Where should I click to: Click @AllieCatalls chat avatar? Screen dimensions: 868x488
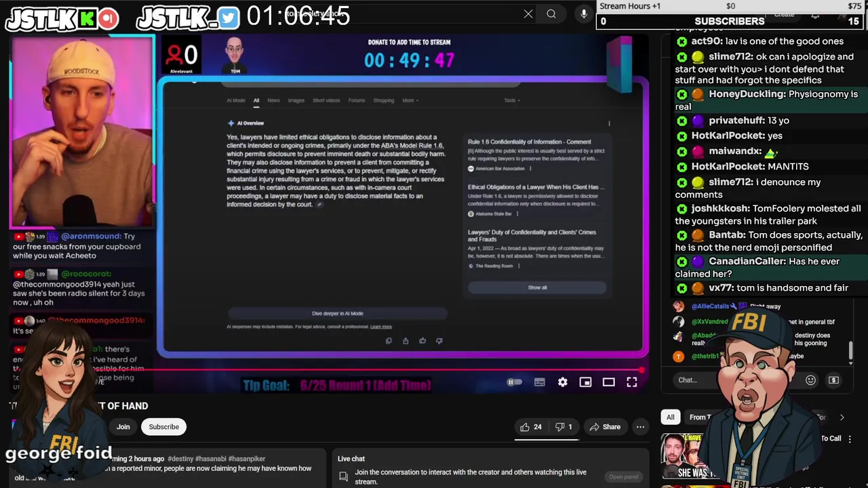coord(678,306)
